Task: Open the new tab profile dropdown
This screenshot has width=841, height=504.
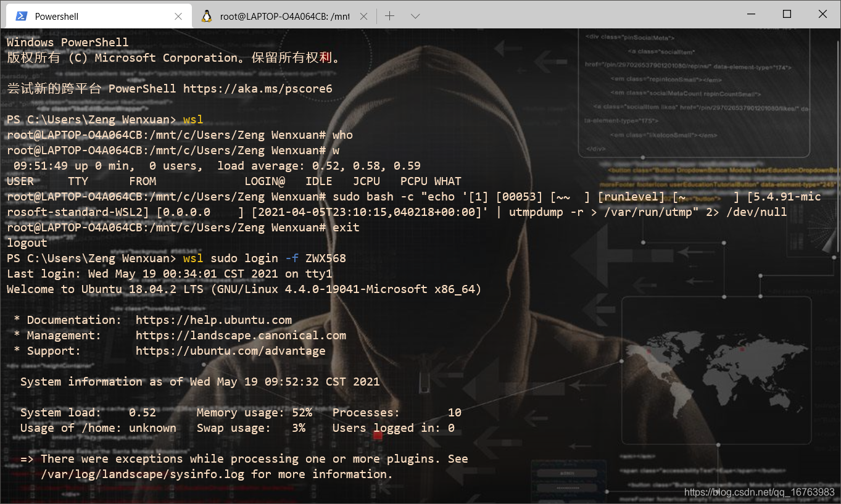Action: 415,16
